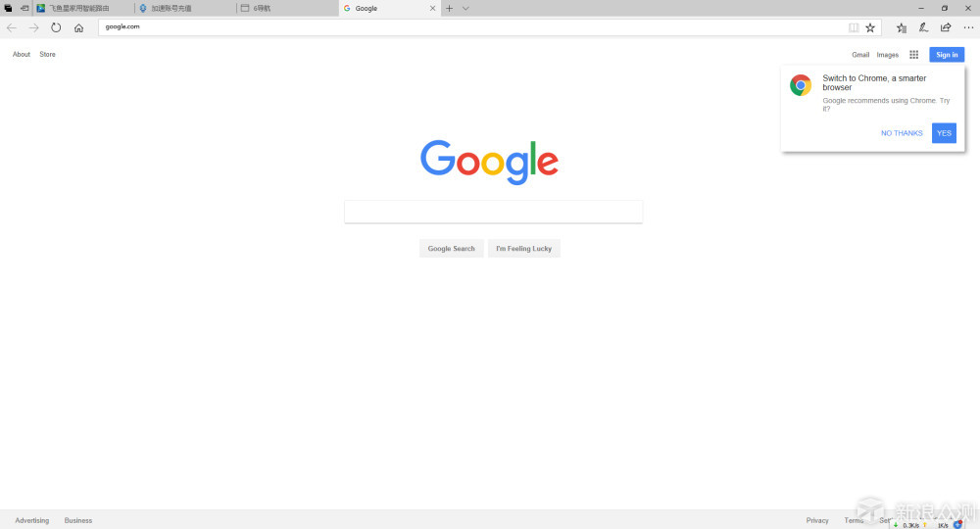Open Google apps grid icon
This screenshot has width=980, height=529.
tap(913, 54)
